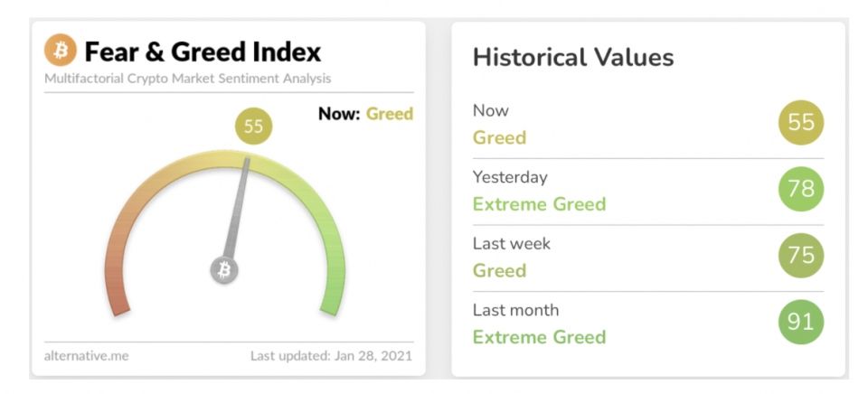The height and width of the screenshot is (394, 868).
Task: Select the Last month Extreme Greed label
Action: 539,337
